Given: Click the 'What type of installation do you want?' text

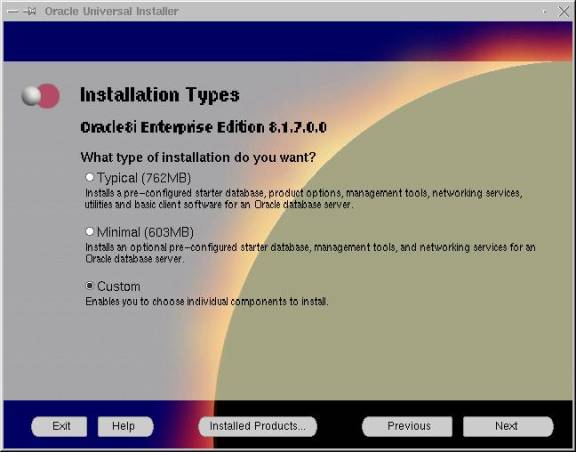Looking at the screenshot, I should [198, 157].
